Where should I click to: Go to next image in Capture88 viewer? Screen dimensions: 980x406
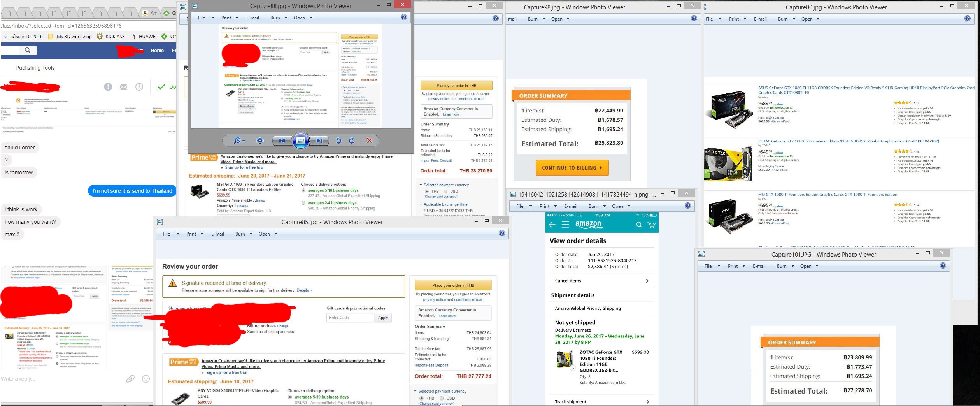point(319,141)
